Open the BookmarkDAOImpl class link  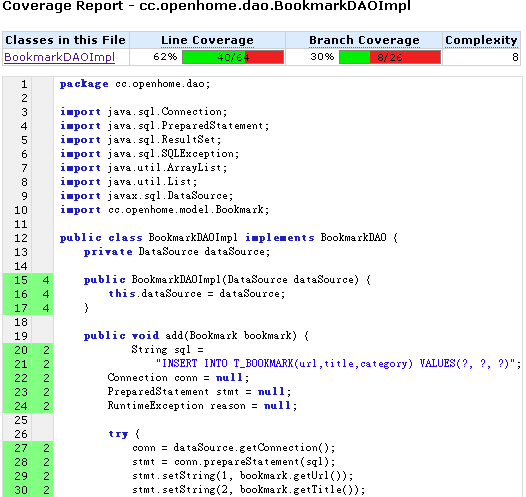[x=59, y=57]
